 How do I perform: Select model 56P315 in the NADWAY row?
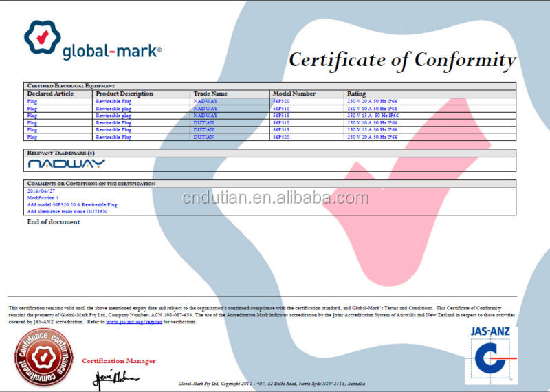coord(281,116)
